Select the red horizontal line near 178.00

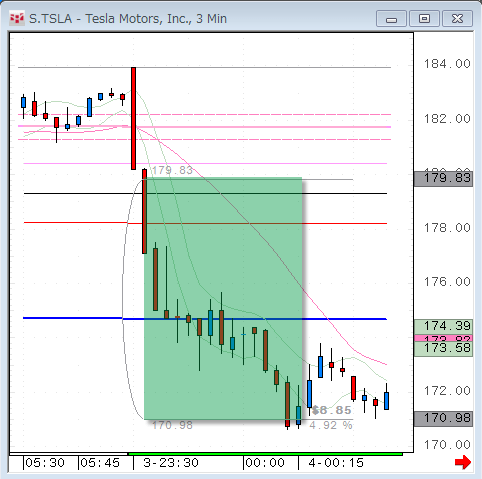[x=205, y=223]
